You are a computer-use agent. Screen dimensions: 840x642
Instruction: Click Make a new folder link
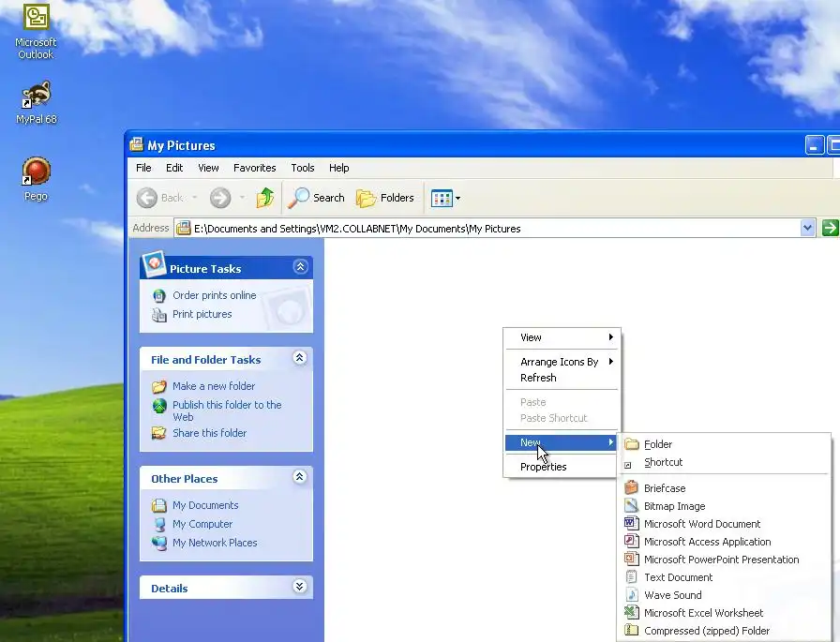click(214, 386)
